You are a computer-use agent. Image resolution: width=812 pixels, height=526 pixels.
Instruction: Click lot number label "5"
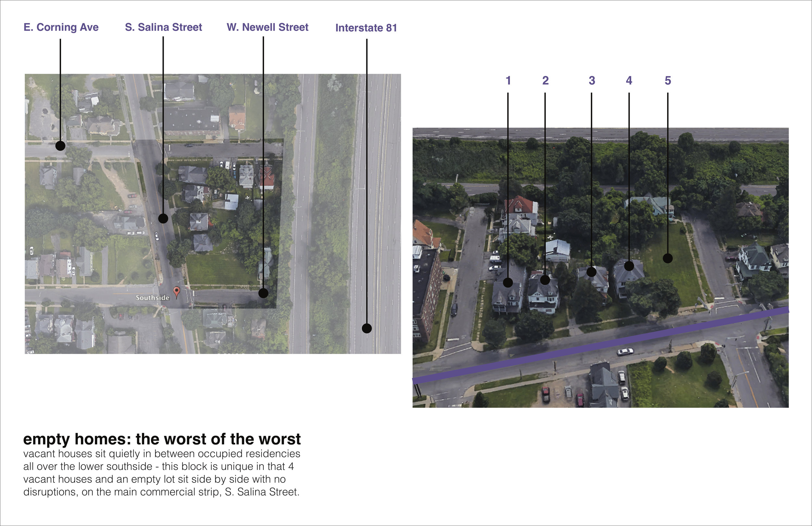[x=668, y=81]
